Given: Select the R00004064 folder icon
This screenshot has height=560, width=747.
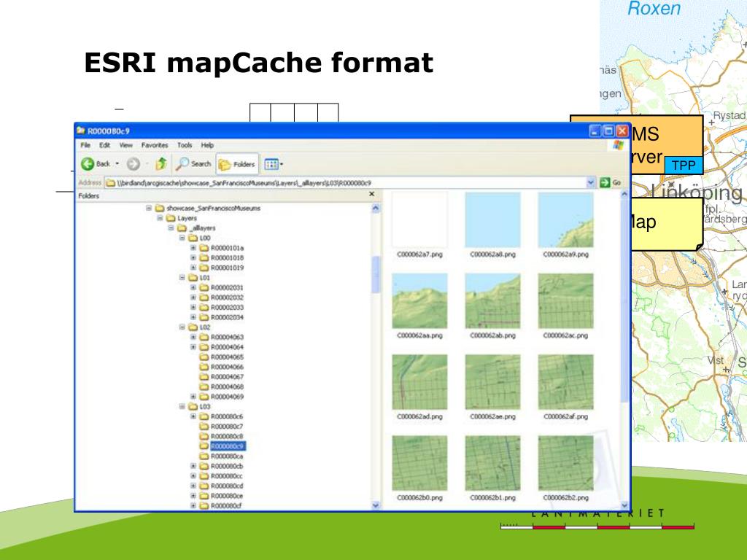Looking at the screenshot, I should click(204, 347).
